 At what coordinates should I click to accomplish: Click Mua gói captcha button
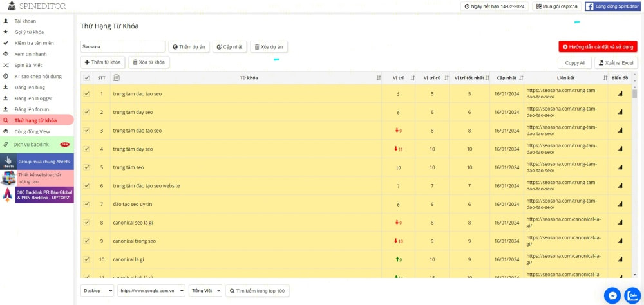tap(556, 6)
